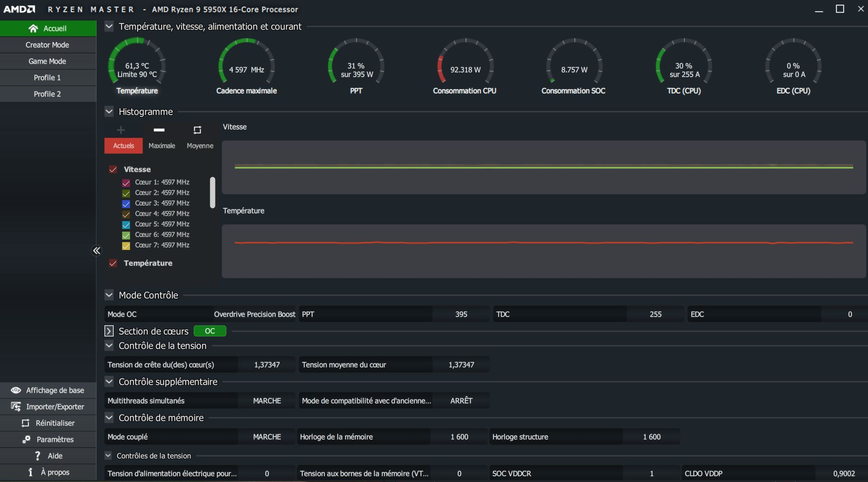Screen dimensions: 868x482
Task: Collapse the Histogramme section
Action: 109,112
